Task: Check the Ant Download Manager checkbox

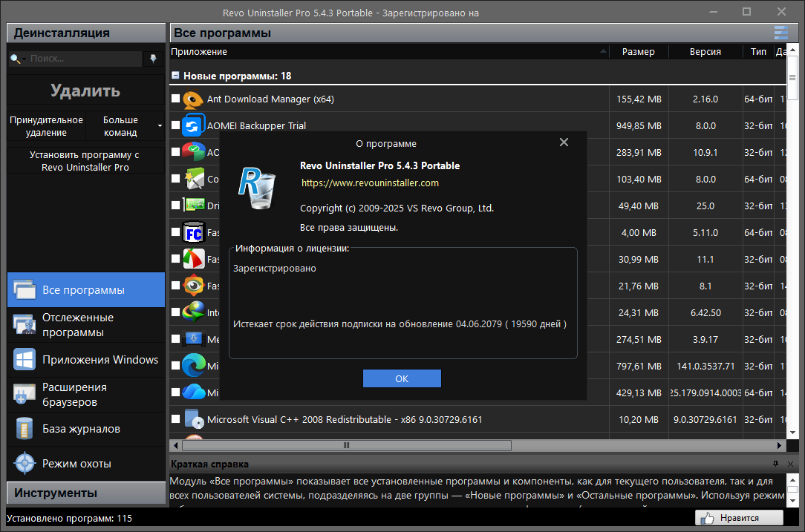Action: (176, 99)
